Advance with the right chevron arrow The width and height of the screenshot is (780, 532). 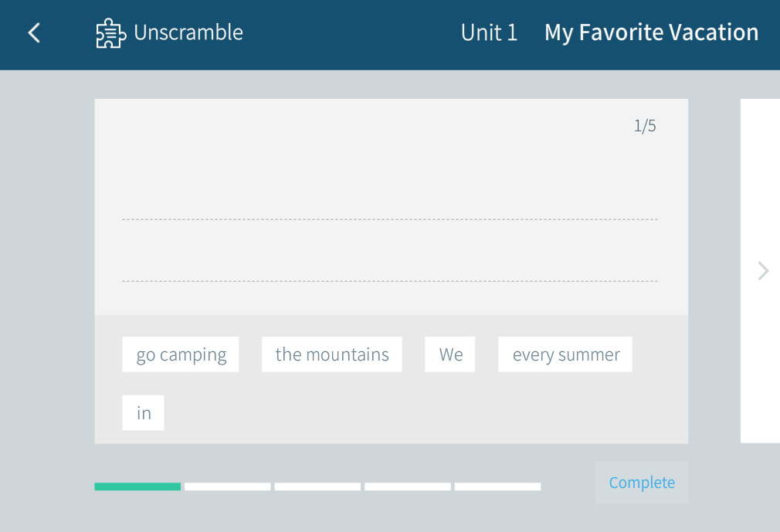[x=763, y=271]
